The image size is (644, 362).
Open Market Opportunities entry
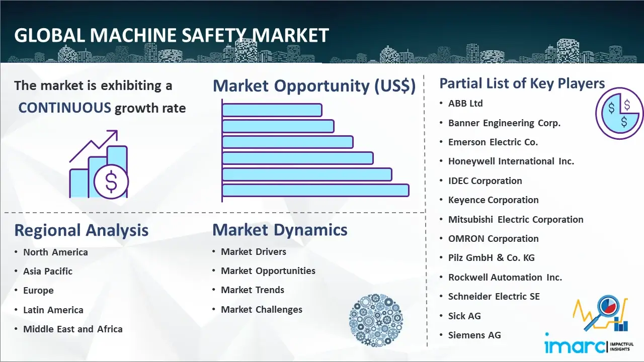coord(268,271)
